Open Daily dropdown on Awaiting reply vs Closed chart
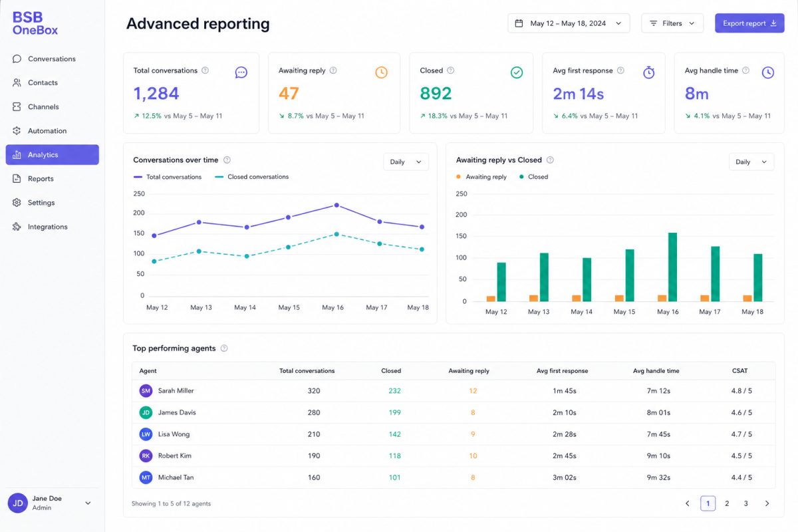The height and width of the screenshot is (532, 798). click(751, 162)
